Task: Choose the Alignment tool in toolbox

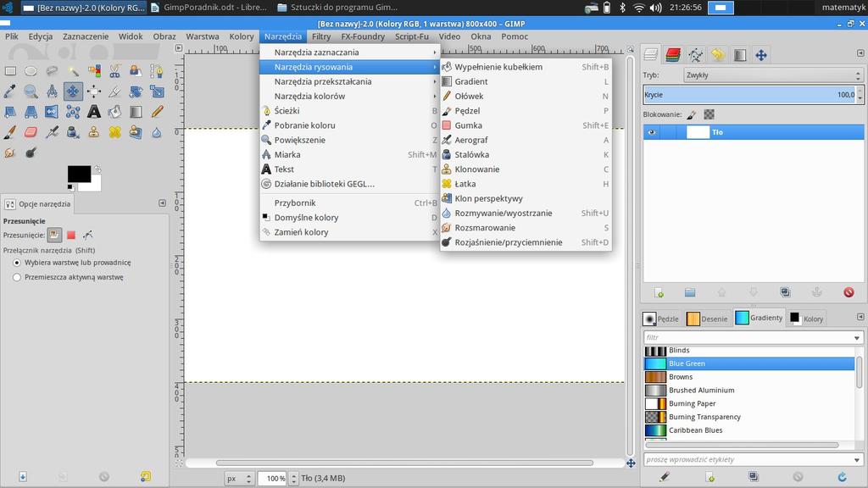Action: 94,91
